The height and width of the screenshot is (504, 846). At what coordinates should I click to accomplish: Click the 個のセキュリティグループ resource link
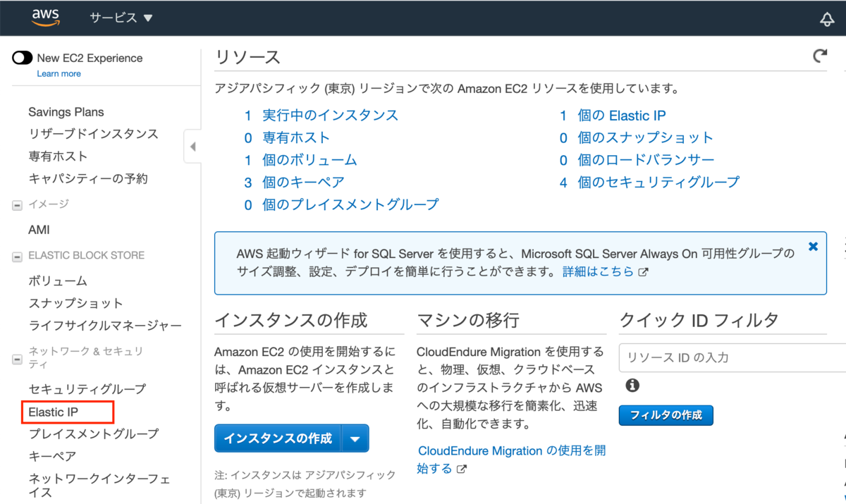658,183
